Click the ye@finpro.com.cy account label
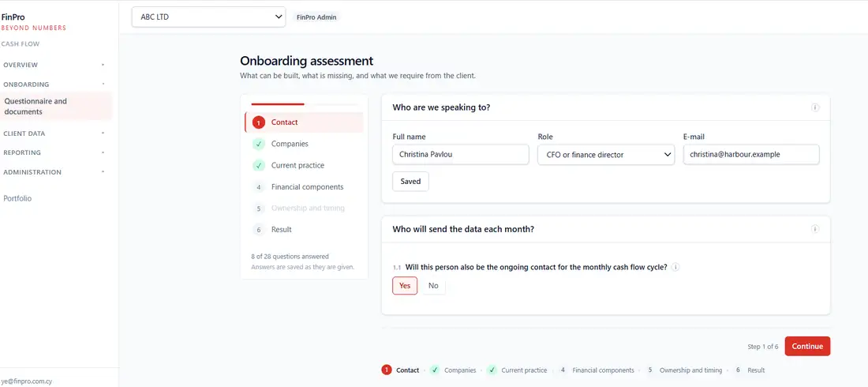Viewport: 868px width, 387px height. point(27,381)
